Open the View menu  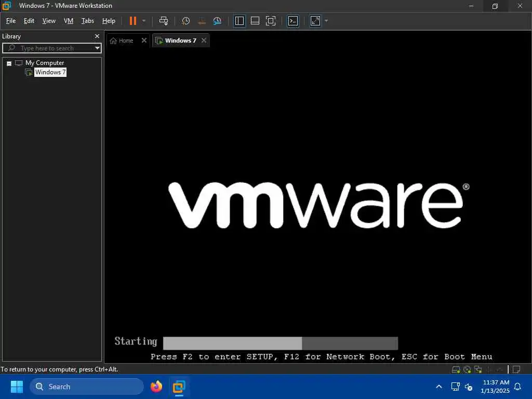(49, 21)
